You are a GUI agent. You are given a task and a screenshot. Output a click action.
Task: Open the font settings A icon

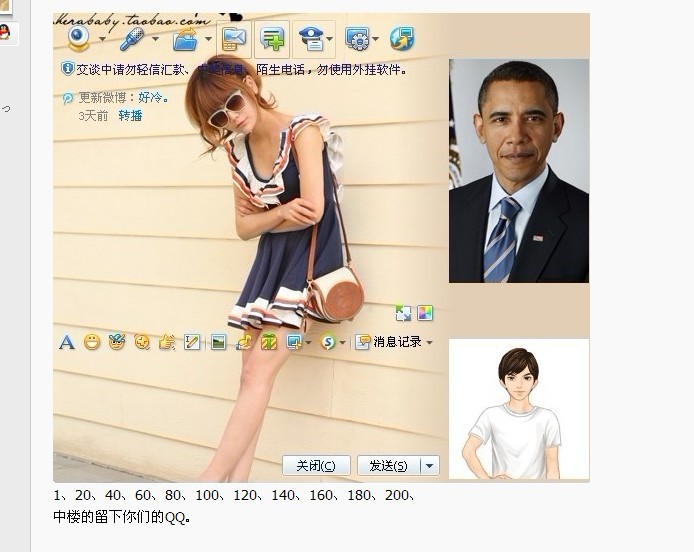coord(67,342)
